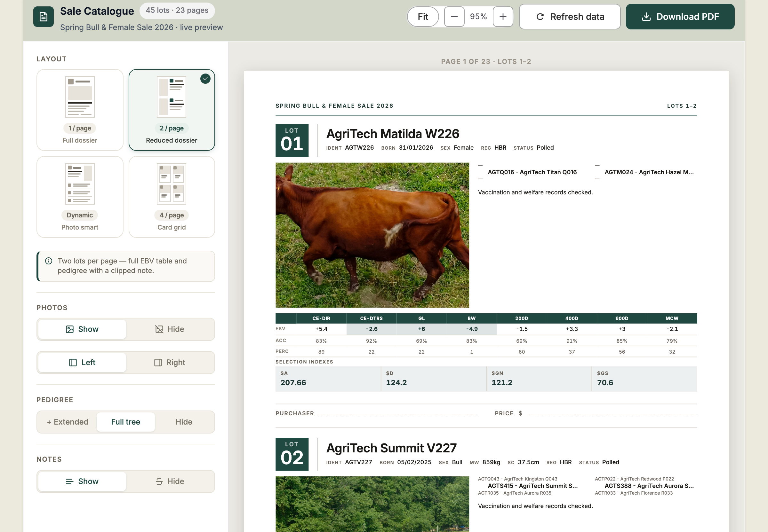Screen dimensions: 768x532
Task: Click Refresh data button
Action: click(570, 17)
